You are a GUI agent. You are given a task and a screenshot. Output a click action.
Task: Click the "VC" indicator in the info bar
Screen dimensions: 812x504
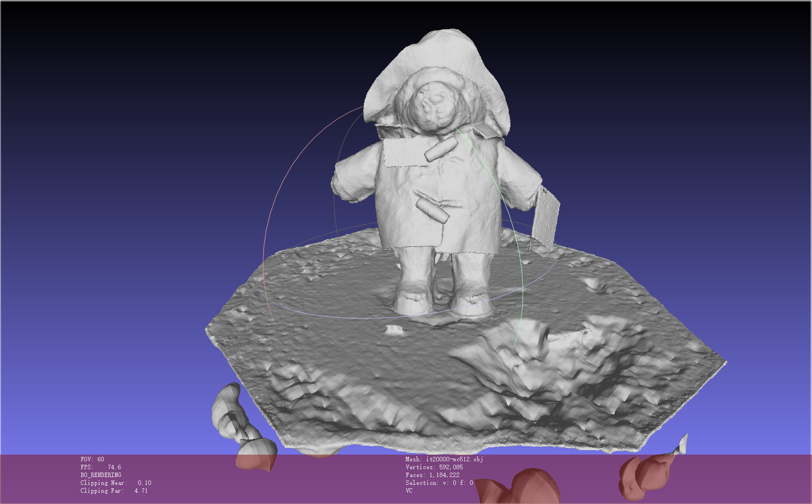(409, 491)
